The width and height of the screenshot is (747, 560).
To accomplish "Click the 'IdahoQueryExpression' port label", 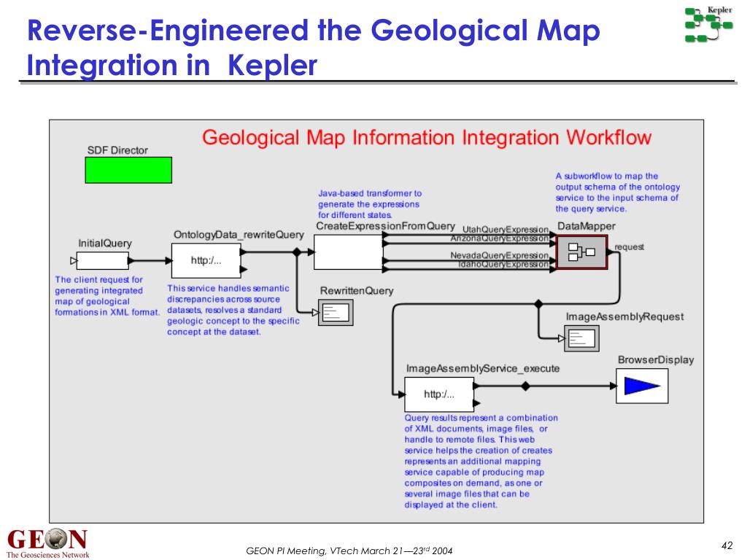I will pos(503,264).
